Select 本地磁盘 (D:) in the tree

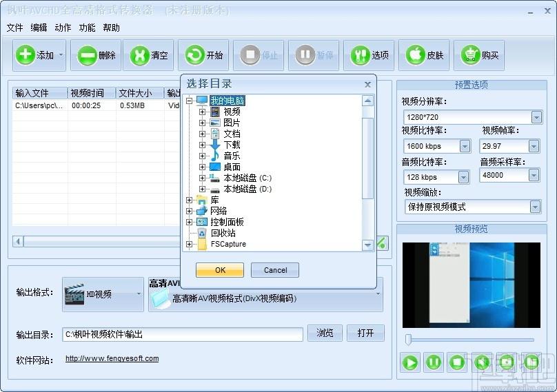(x=247, y=189)
